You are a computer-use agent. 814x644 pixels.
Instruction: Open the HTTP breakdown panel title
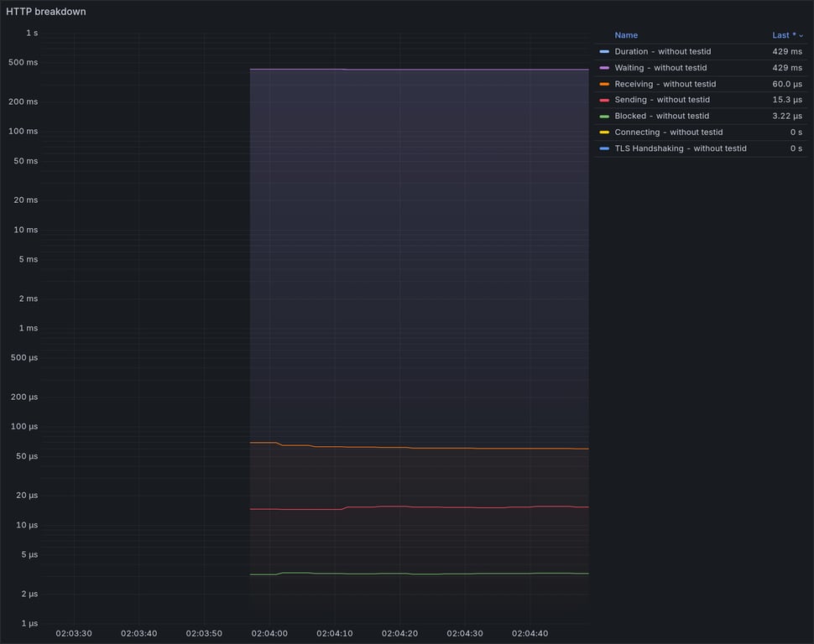(45, 12)
